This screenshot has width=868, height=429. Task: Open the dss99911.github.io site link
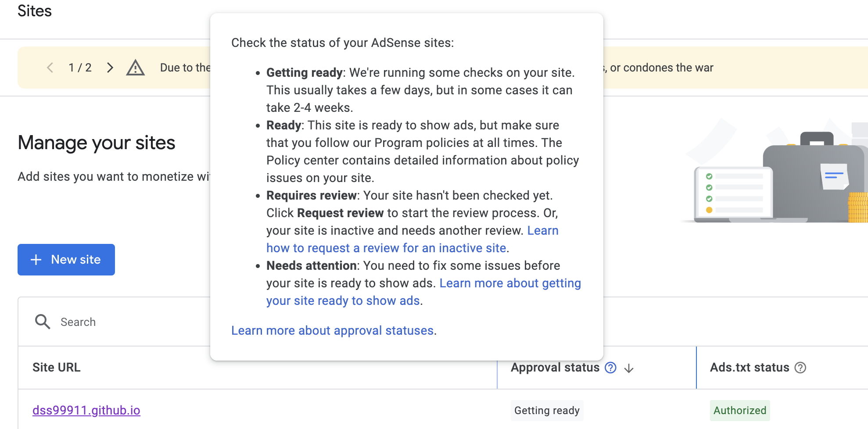(86, 410)
